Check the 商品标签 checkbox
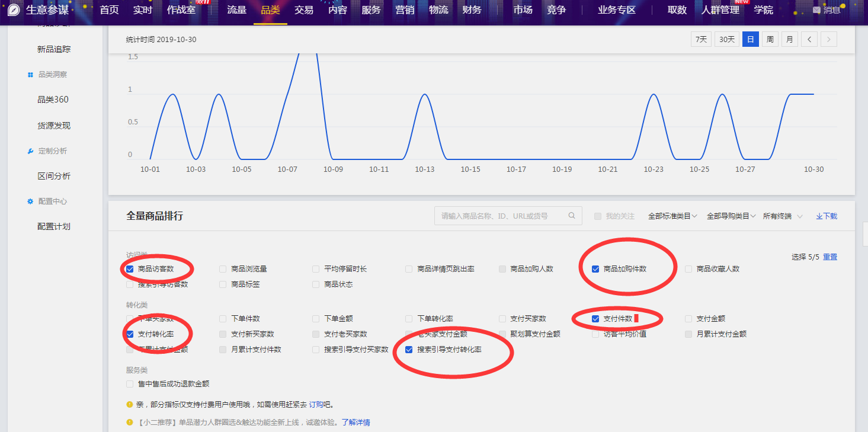Viewport: 868px width, 432px height. [x=223, y=284]
